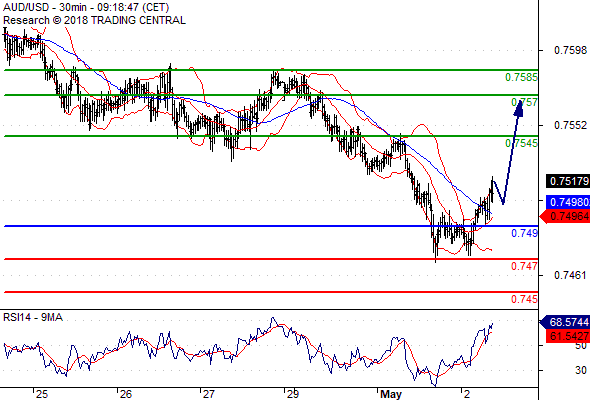Viewport: 590px width, 400px height.
Task: Click the RSI14 - 9MA indicator label
Action: pyautogui.click(x=33, y=318)
